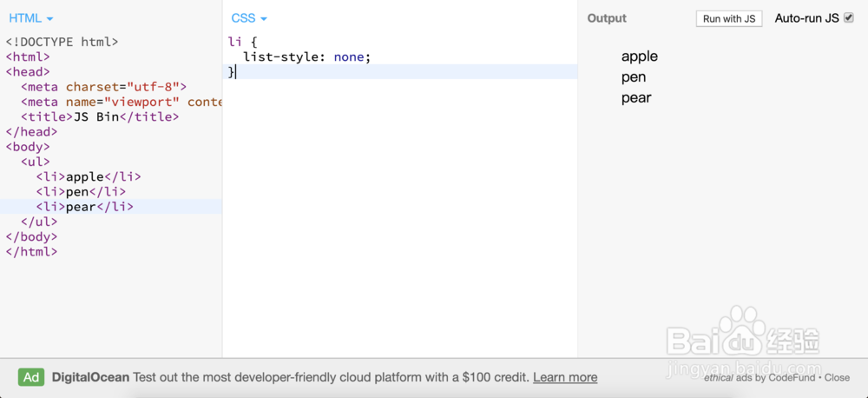
Task: Click the pen list item line in HTML
Action: tap(81, 191)
